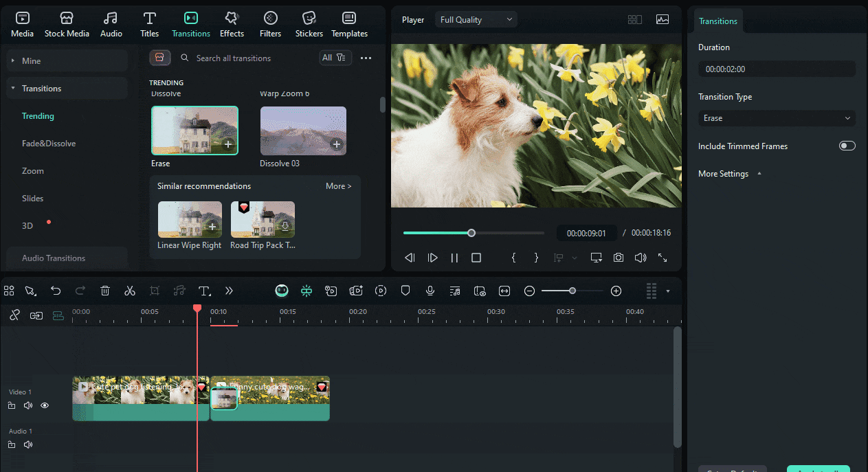Switch player to grid compare view
Viewport: 868px width, 472px height.
click(635, 20)
